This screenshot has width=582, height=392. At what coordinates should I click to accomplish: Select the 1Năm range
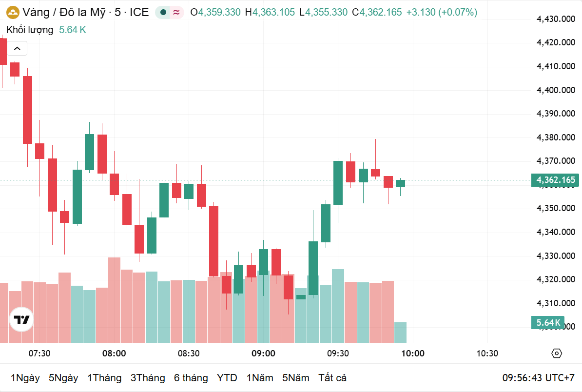pyautogui.click(x=260, y=378)
